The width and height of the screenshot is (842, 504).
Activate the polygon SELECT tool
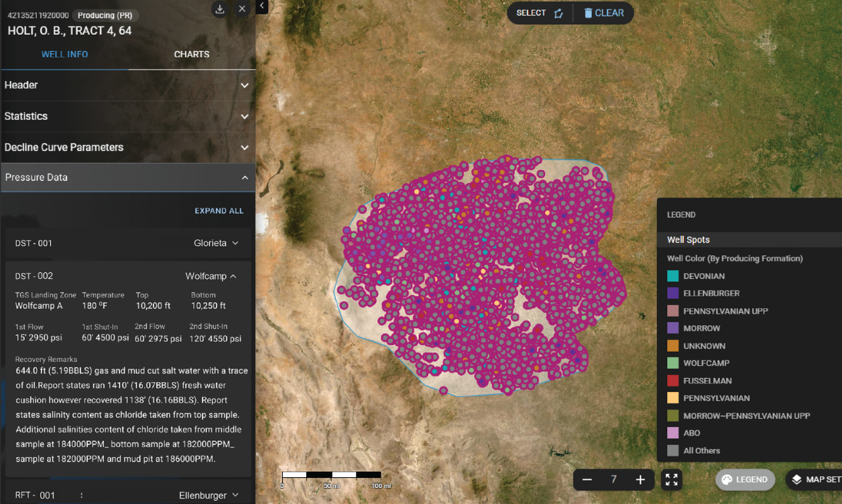coord(540,13)
